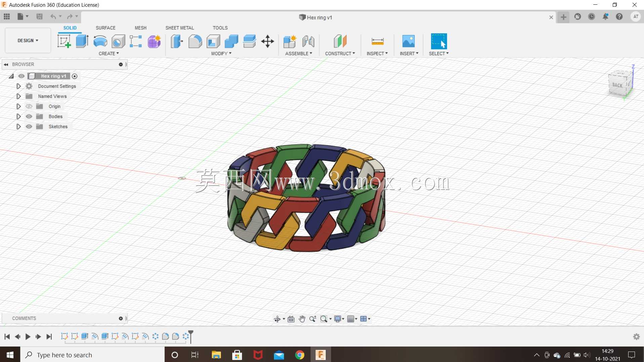This screenshot has height=362, width=644.
Task: Select the Revolve tool
Action: [100, 41]
